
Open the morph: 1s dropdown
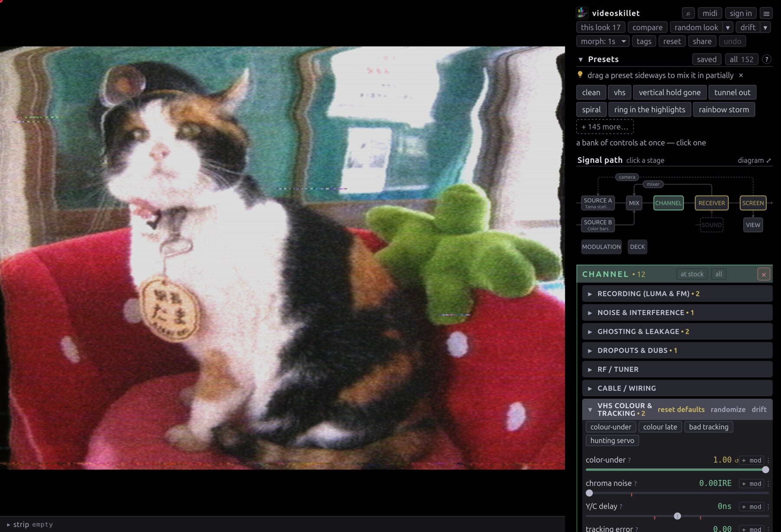click(x=603, y=41)
